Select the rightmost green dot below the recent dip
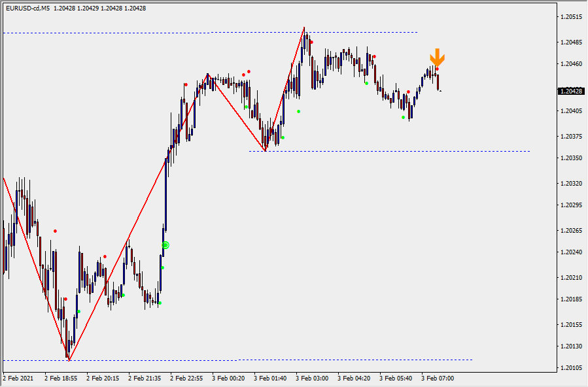This screenshot has height=387, width=588. (x=403, y=118)
